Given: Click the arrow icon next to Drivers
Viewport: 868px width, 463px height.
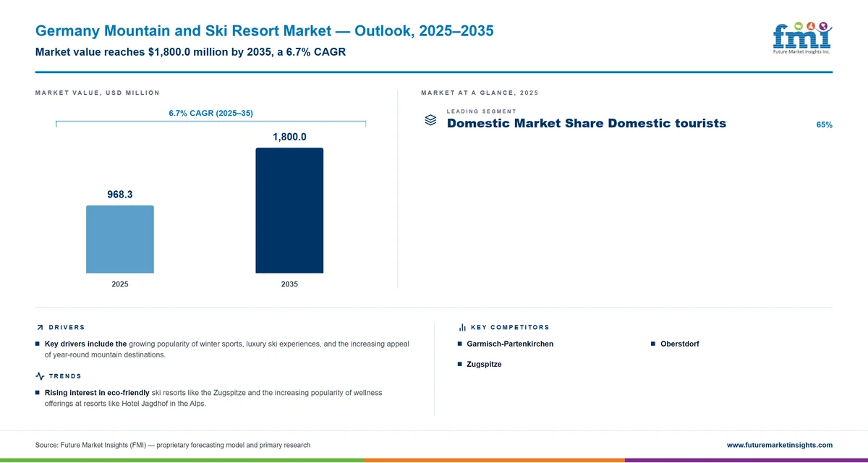Looking at the screenshot, I should 39,328.
